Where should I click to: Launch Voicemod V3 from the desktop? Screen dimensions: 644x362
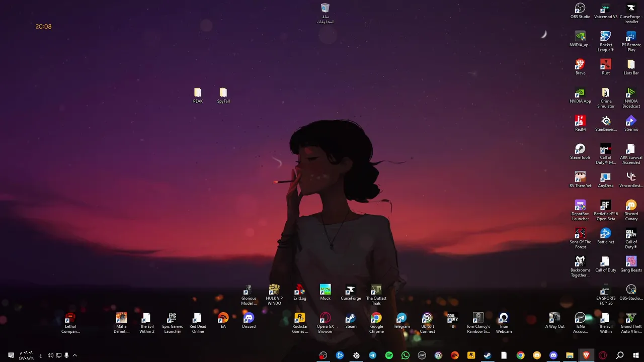point(606,11)
